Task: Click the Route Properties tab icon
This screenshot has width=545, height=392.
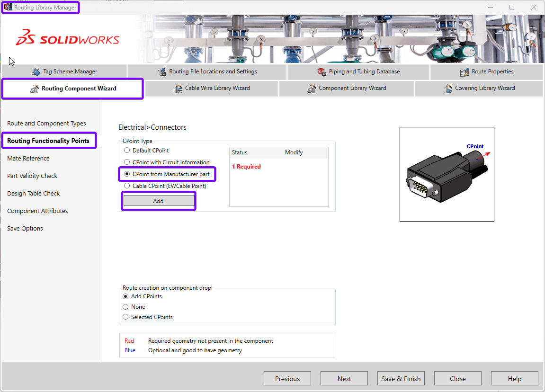Action: coord(465,71)
